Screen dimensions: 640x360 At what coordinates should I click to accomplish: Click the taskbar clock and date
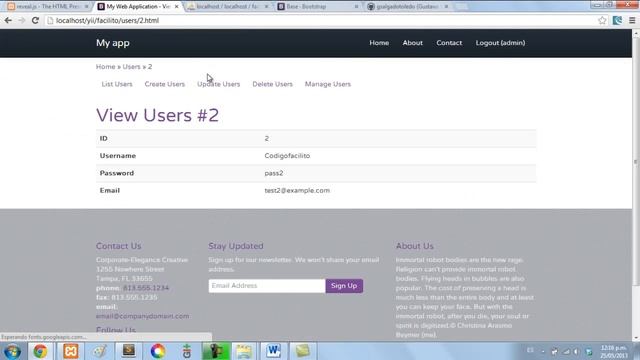coord(613,351)
